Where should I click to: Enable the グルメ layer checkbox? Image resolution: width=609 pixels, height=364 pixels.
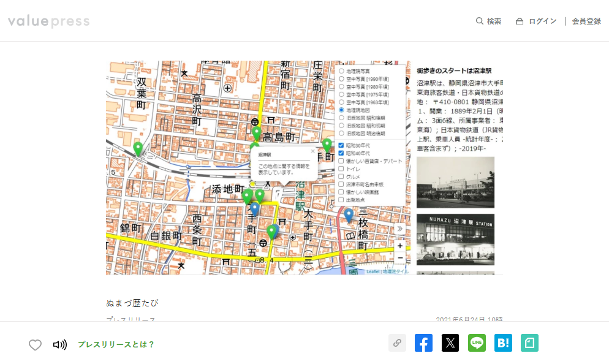[x=341, y=176]
